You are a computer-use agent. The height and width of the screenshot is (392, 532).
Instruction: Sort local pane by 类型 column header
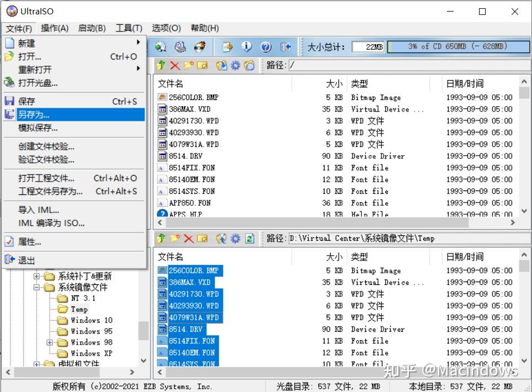390,257
